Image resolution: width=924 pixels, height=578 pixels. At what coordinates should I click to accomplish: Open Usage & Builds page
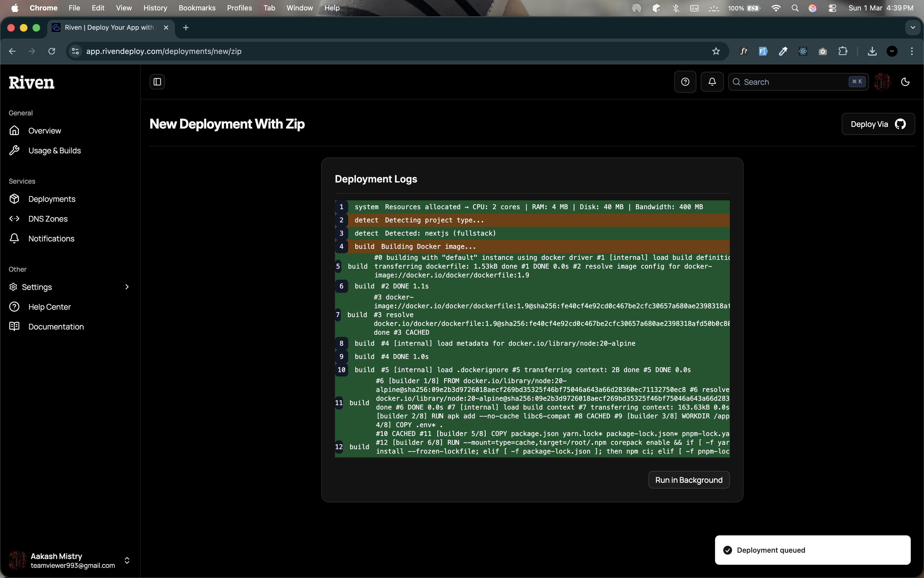point(55,151)
